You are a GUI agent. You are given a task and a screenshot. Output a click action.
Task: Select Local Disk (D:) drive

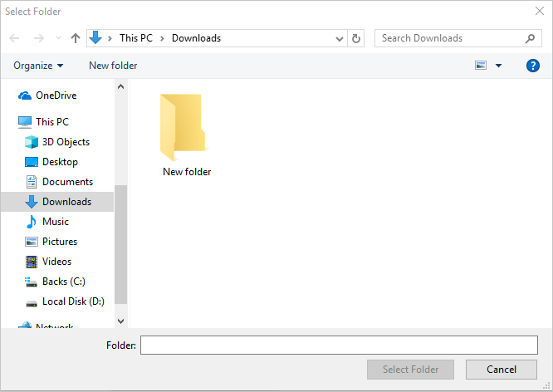(72, 301)
